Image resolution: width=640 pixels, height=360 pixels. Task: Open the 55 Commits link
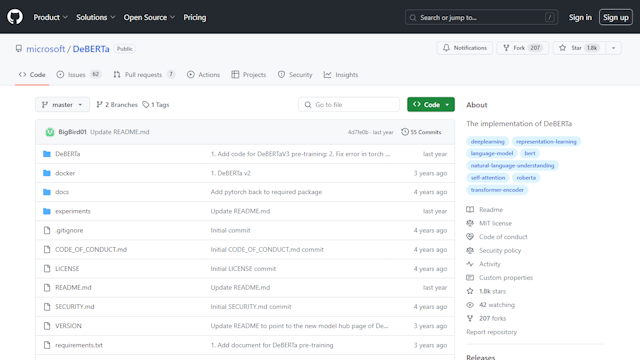[x=421, y=132]
